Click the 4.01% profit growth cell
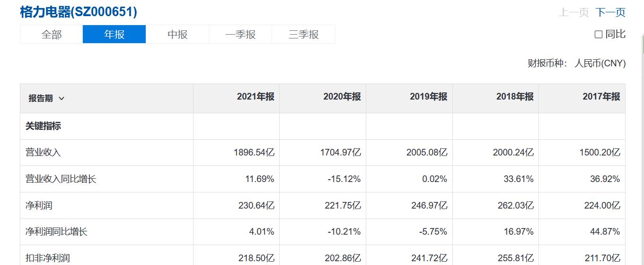Screen dimensions: 644x265 click(x=236, y=232)
